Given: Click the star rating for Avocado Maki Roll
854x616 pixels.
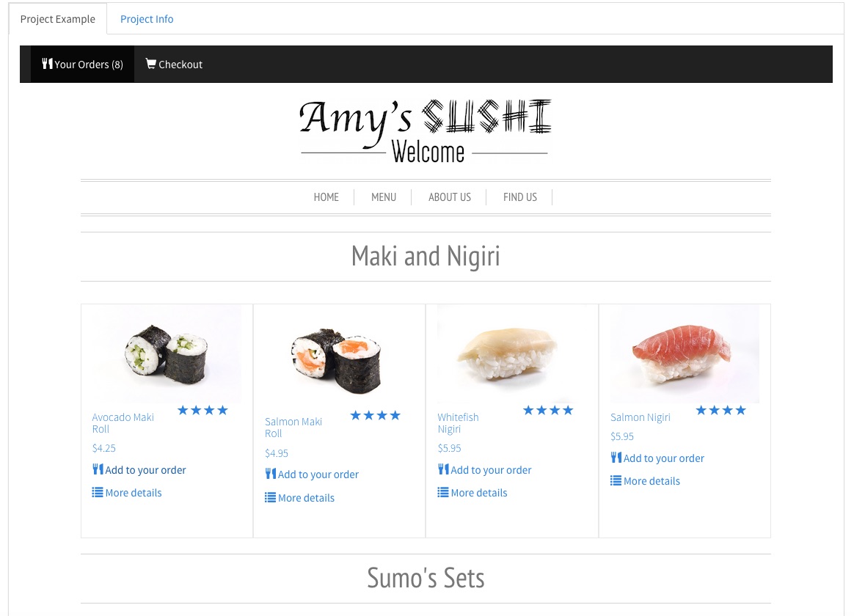Looking at the screenshot, I should (202, 411).
